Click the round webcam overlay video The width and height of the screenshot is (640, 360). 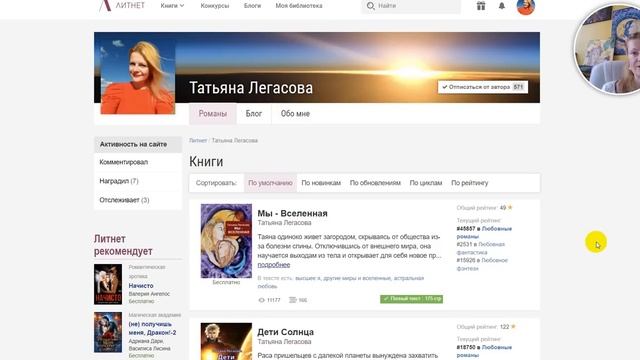coord(608,49)
